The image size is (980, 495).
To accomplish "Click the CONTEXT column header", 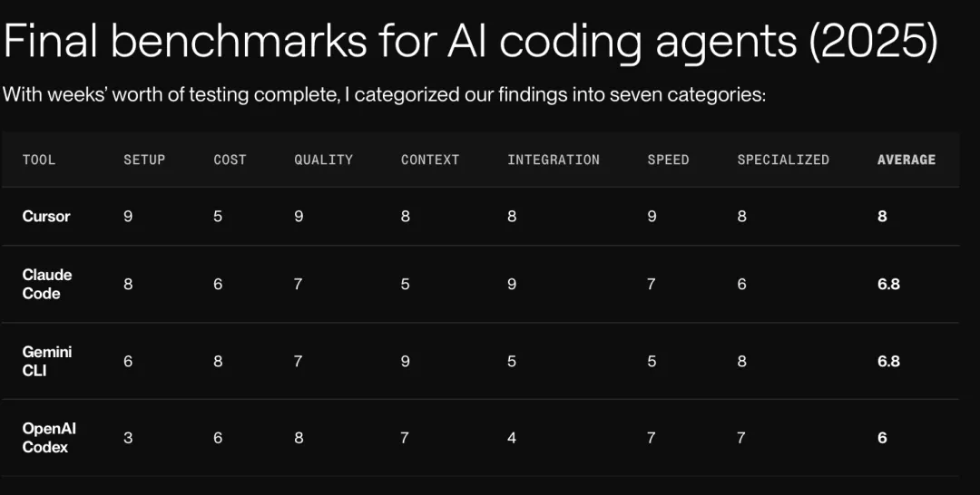I will pyautogui.click(x=430, y=160).
